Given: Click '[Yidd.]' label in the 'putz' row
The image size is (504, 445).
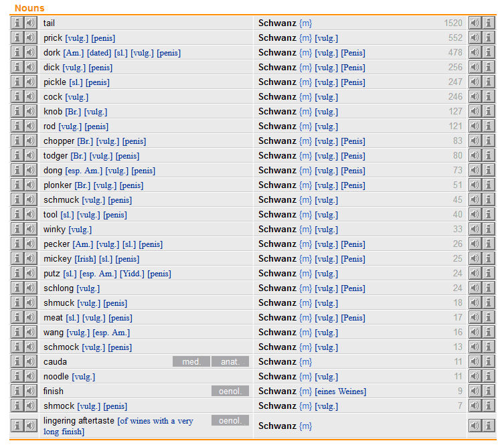Looking at the screenshot, I should (x=132, y=274).
